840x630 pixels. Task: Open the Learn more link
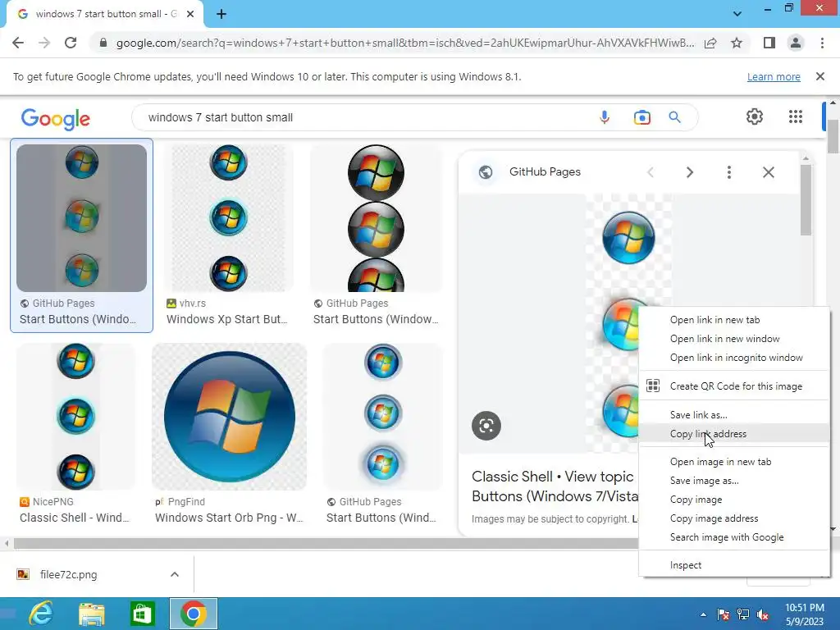click(774, 76)
